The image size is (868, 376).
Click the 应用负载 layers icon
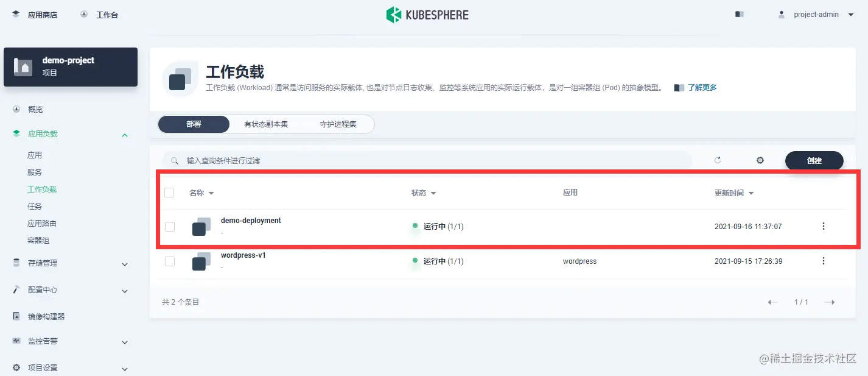[16, 133]
